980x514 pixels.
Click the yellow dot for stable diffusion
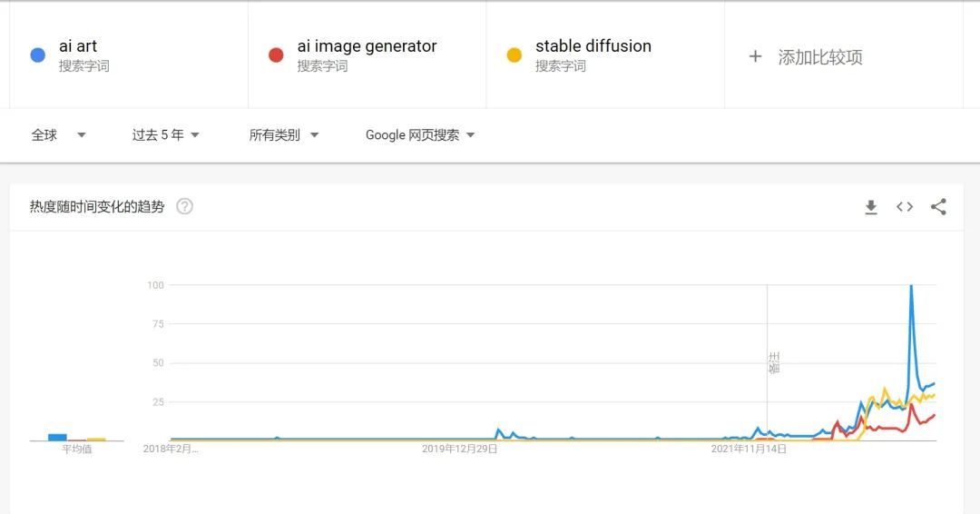[x=514, y=55]
